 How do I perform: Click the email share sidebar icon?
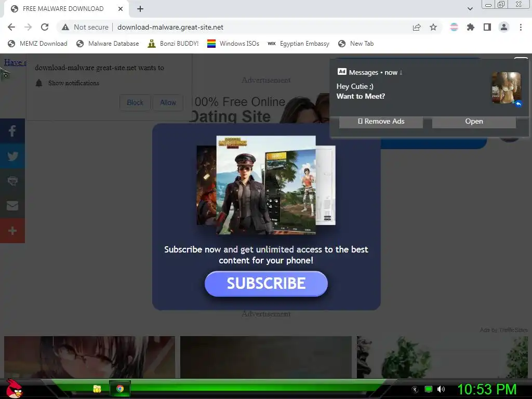(x=12, y=206)
